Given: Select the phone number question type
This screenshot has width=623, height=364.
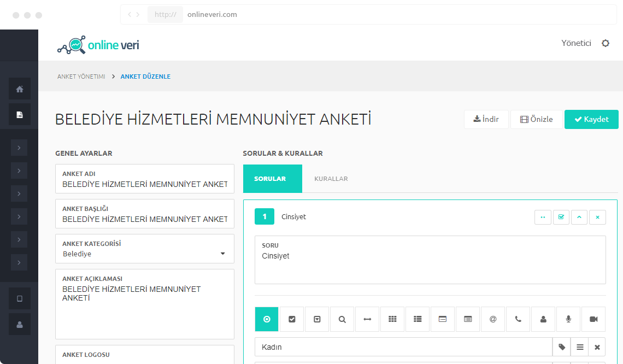Looking at the screenshot, I should 518,319.
